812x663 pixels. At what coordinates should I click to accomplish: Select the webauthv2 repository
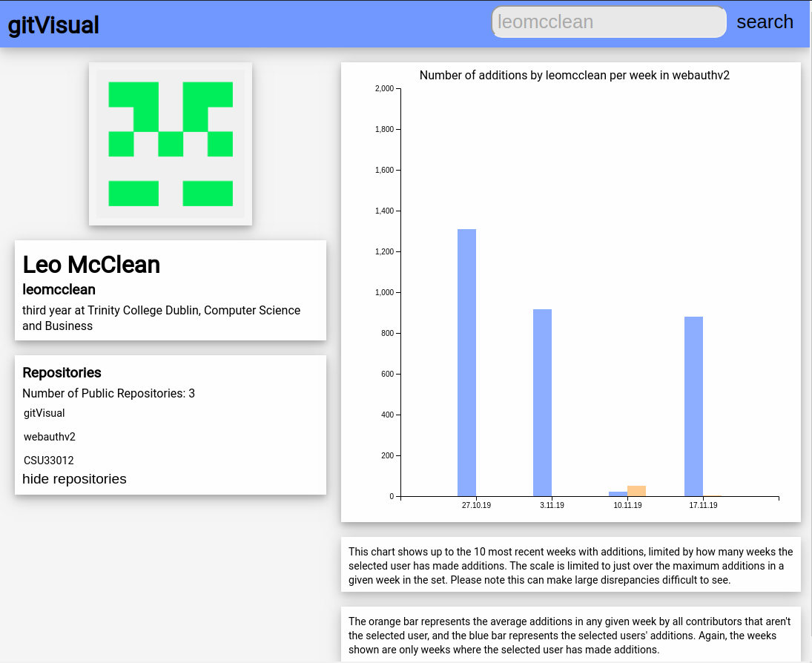click(x=49, y=437)
